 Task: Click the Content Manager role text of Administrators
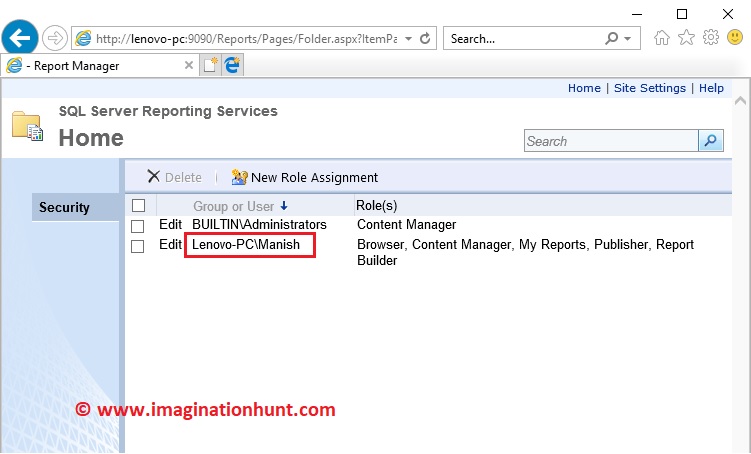pos(407,224)
